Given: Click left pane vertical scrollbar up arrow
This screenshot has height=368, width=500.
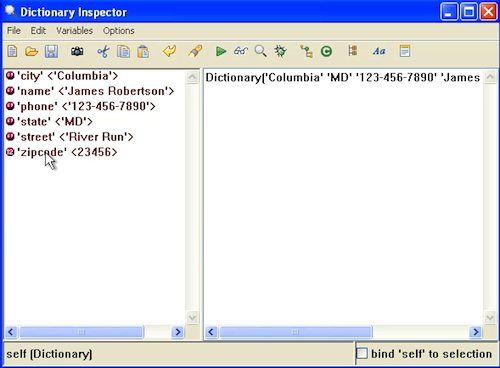Looking at the screenshot, I should 192,77.
